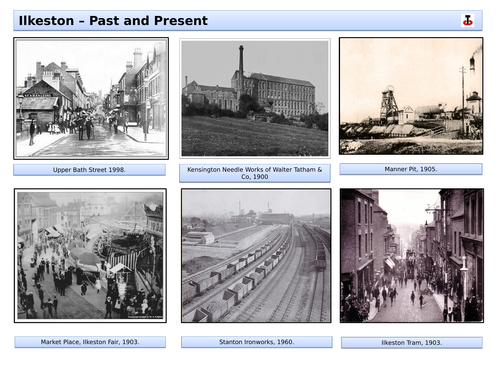Click the tall chimney in Needle Works photo
Screen dimensions: 500x375
click(x=241, y=67)
